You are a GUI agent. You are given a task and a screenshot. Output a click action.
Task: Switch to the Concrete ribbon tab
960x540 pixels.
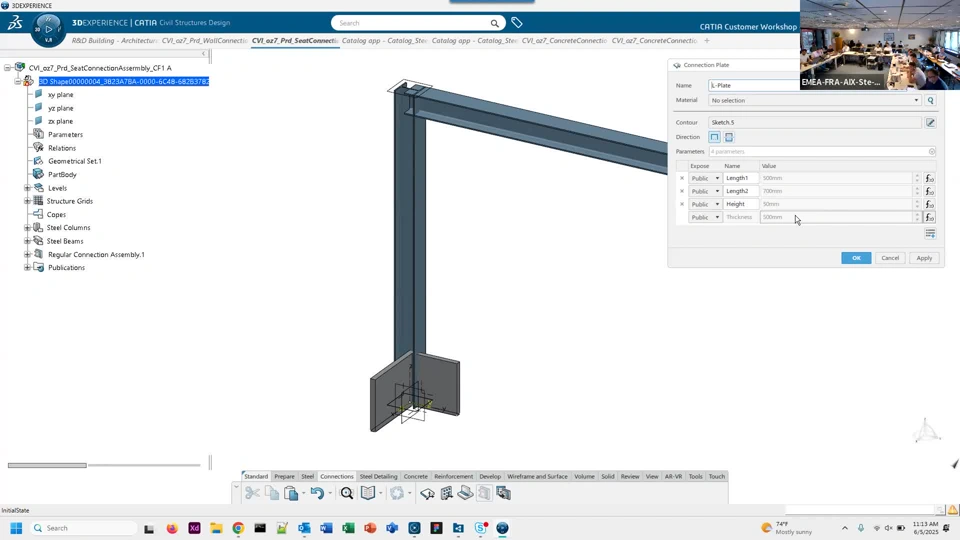(x=416, y=476)
